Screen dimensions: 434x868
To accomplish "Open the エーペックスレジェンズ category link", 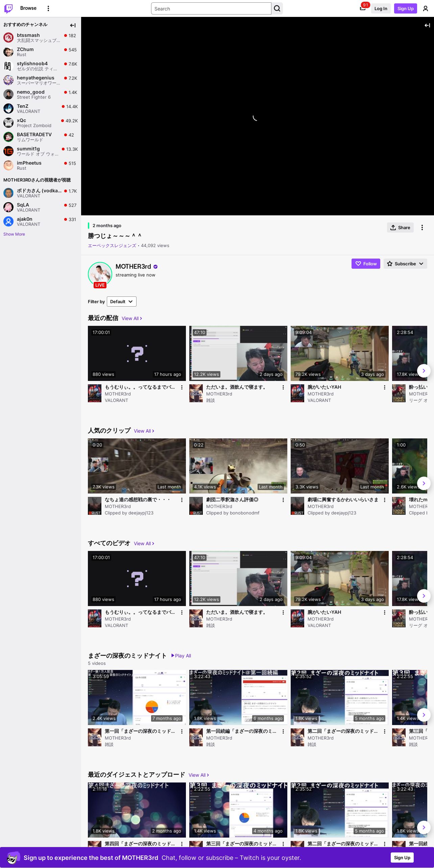I will coord(112,246).
